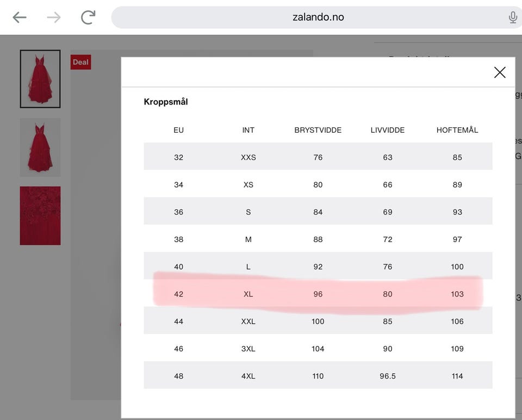
Task: Click the 4XL size cell
Action: click(248, 376)
